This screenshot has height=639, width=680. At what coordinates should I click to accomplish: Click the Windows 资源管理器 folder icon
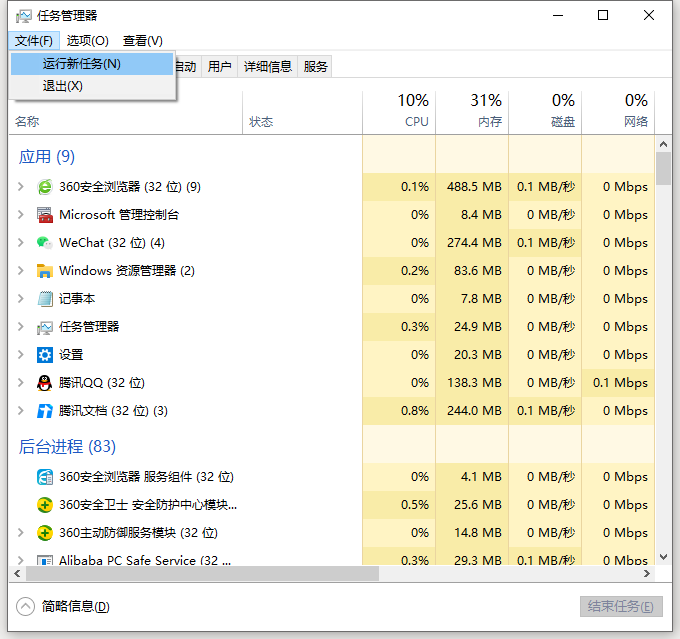coord(44,271)
